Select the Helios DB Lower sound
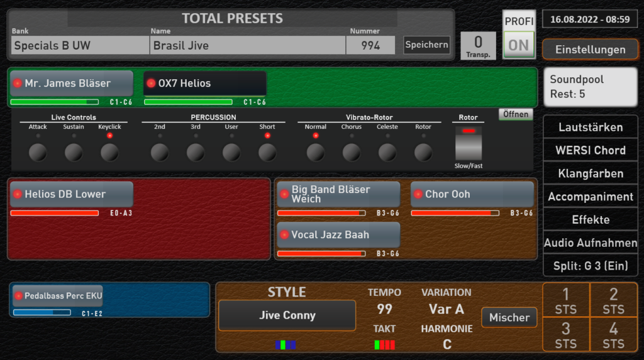The height and width of the screenshot is (360, 644). pos(72,194)
